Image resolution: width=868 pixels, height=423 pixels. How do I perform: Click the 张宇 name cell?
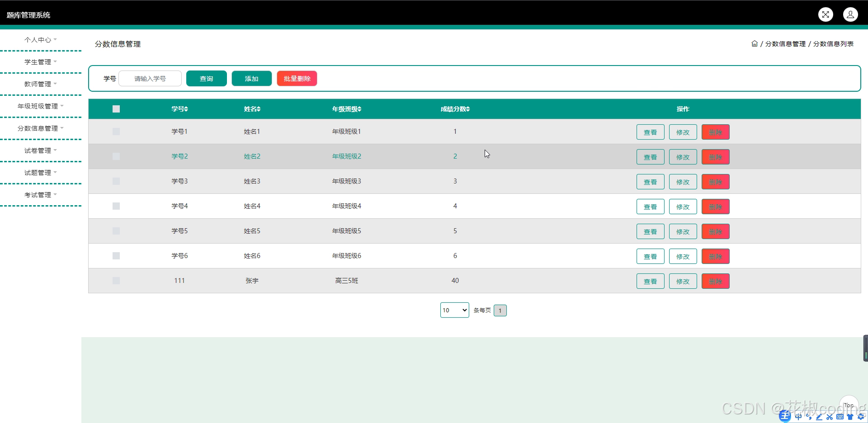(x=252, y=281)
